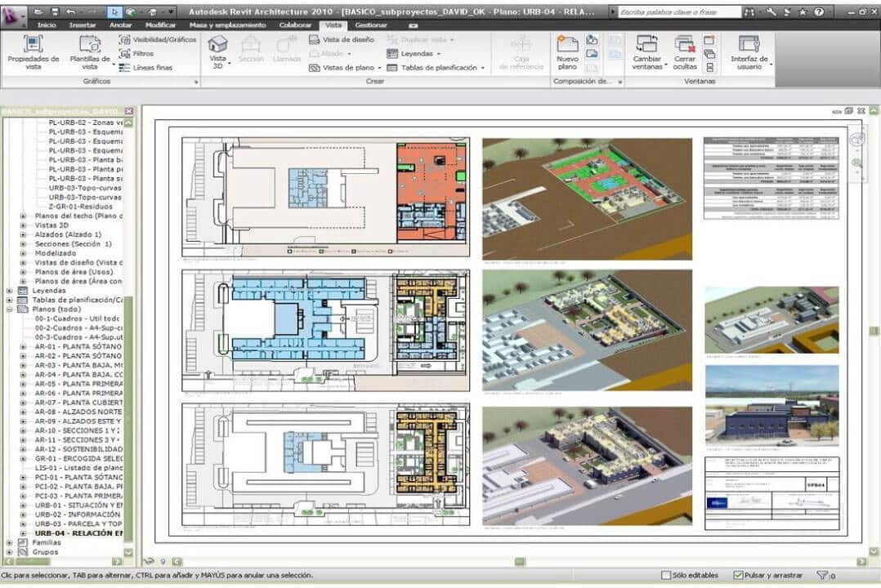
Task: Expand the Leyendas tree node
Action: point(9,291)
